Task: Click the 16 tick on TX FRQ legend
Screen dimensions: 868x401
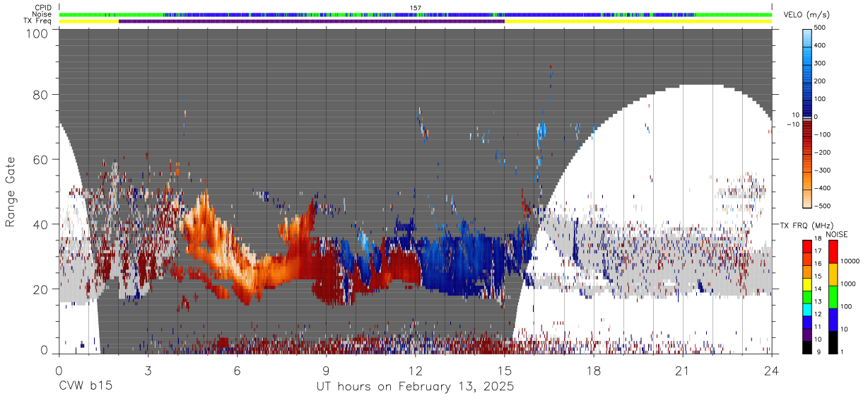Action: pos(816,264)
